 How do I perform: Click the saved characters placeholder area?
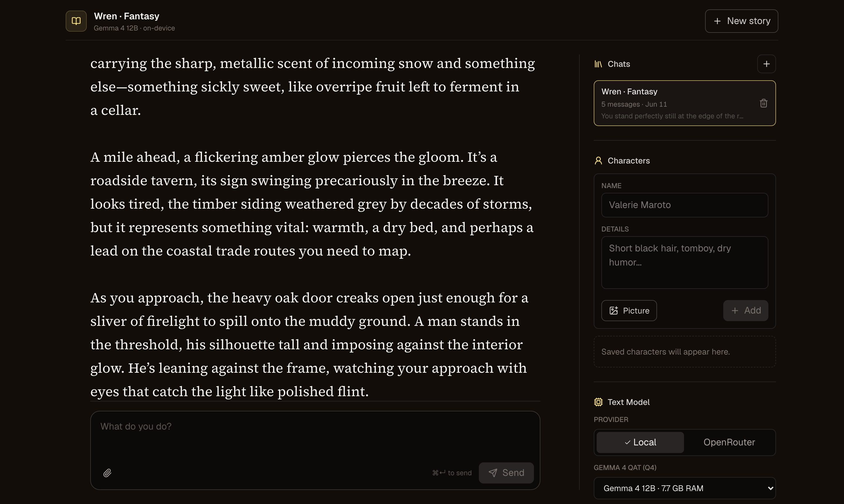point(684,352)
